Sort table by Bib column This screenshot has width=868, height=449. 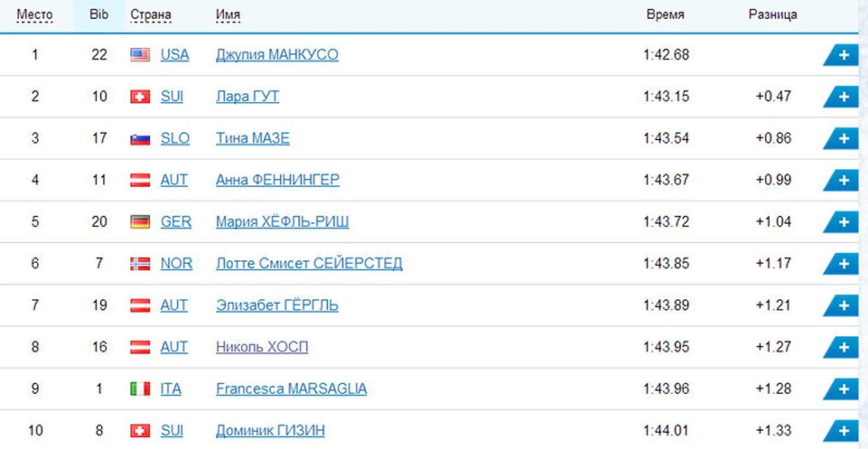99,14
